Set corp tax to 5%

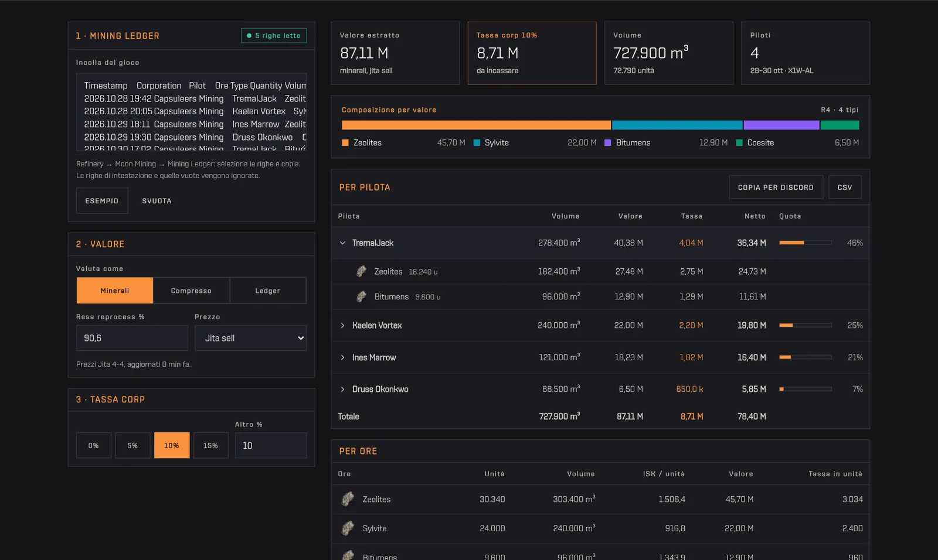pyautogui.click(x=132, y=445)
